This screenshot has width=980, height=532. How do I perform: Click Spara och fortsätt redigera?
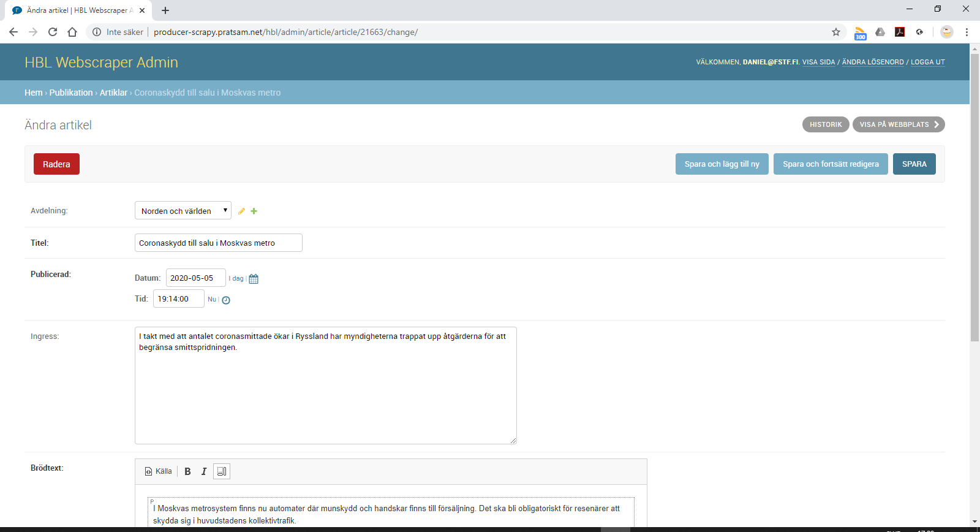click(830, 164)
